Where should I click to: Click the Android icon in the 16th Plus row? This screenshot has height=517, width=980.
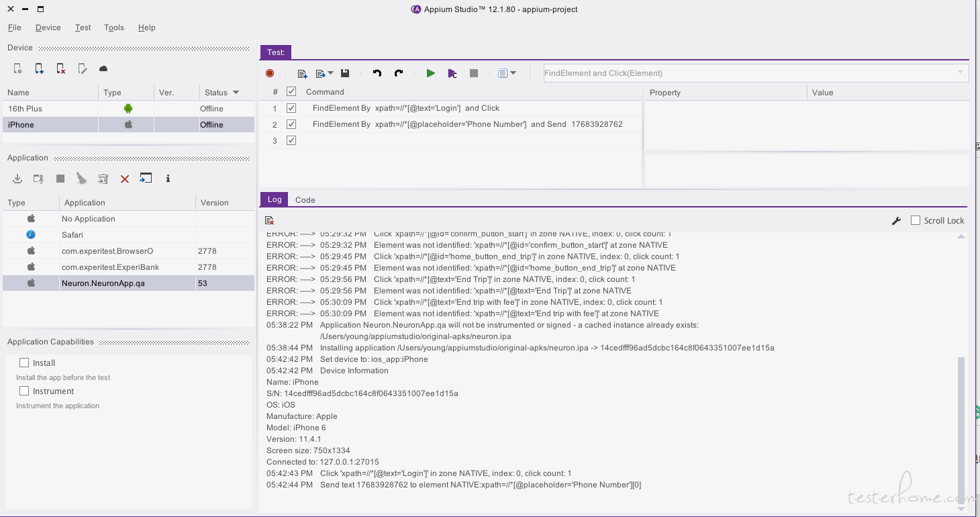coord(128,108)
